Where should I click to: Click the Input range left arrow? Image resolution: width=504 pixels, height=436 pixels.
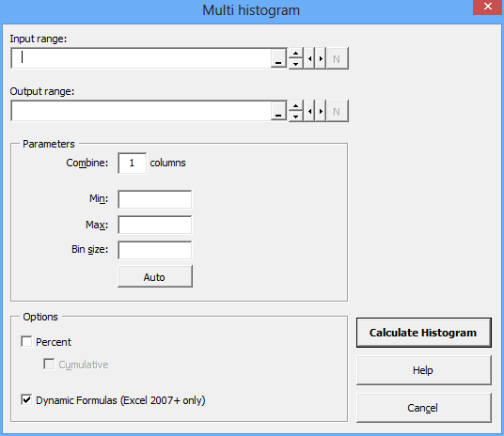[309, 58]
